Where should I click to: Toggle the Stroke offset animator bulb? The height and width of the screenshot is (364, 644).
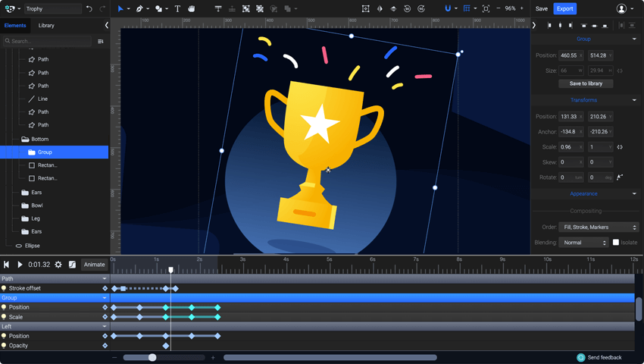tap(4, 288)
